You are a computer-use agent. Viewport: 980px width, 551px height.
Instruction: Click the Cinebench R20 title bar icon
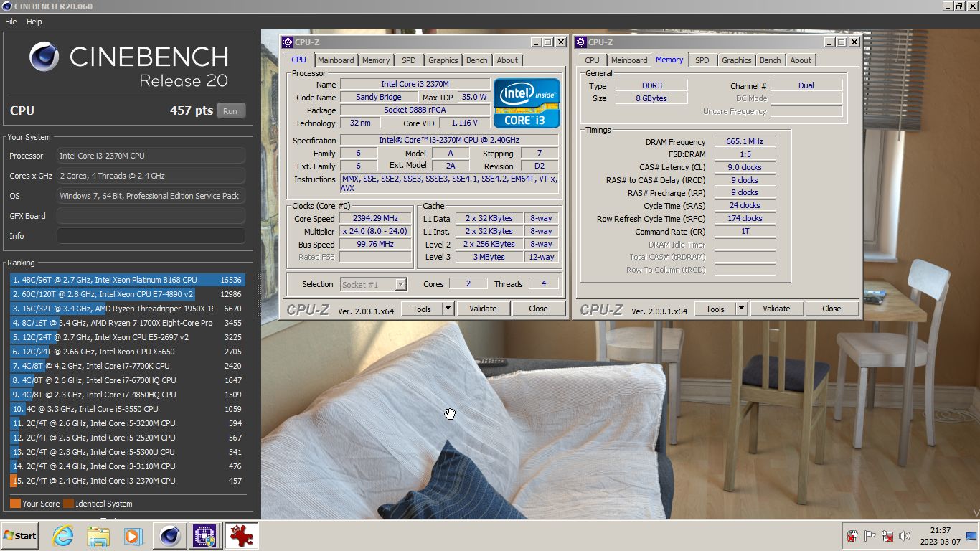pyautogui.click(x=6, y=6)
